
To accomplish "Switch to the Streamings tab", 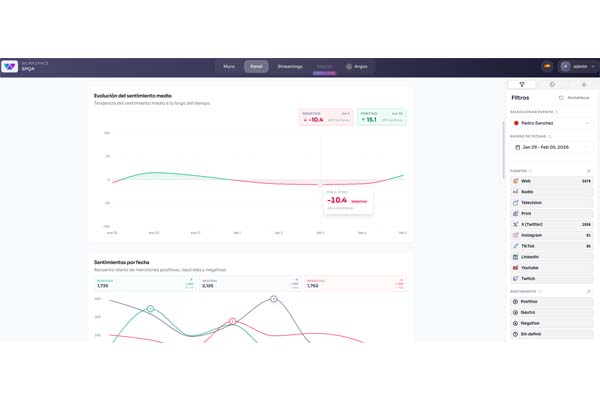I will [290, 67].
